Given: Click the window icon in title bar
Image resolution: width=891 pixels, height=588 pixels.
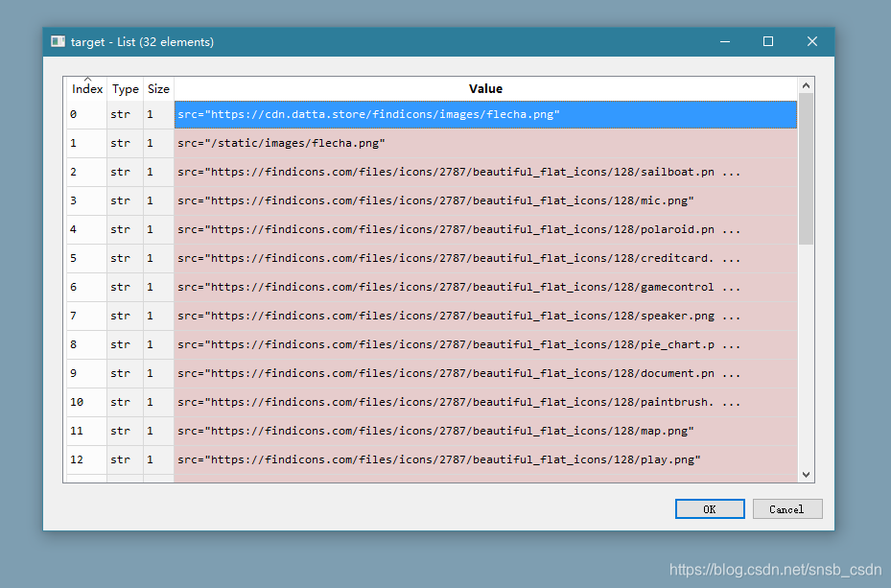Looking at the screenshot, I should click(x=58, y=41).
